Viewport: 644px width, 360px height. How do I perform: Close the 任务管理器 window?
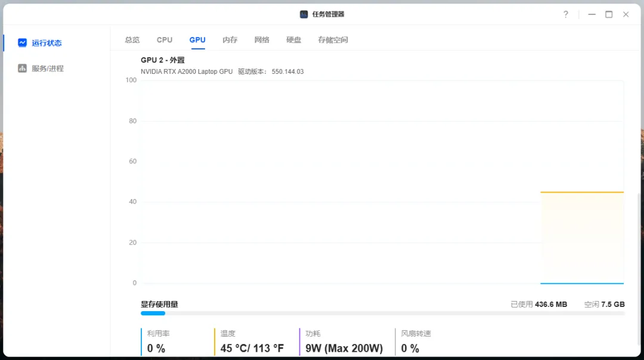click(626, 14)
